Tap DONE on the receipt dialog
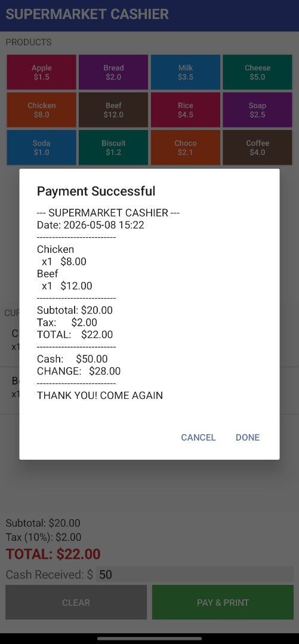The image size is (299, 644). pyautogui.click(x=248, y=438)
